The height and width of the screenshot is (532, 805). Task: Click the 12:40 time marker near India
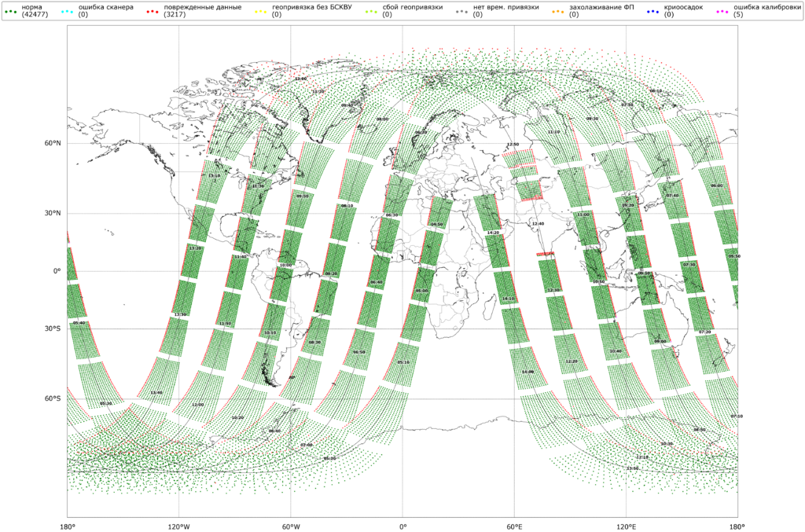tap(538, 224)
